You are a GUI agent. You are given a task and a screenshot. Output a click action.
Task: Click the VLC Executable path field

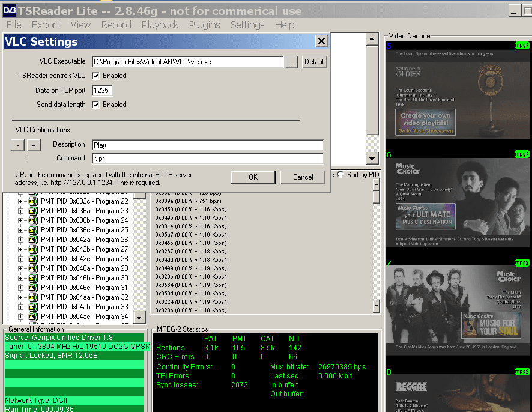pyautogui.click(x=187, y=62)
